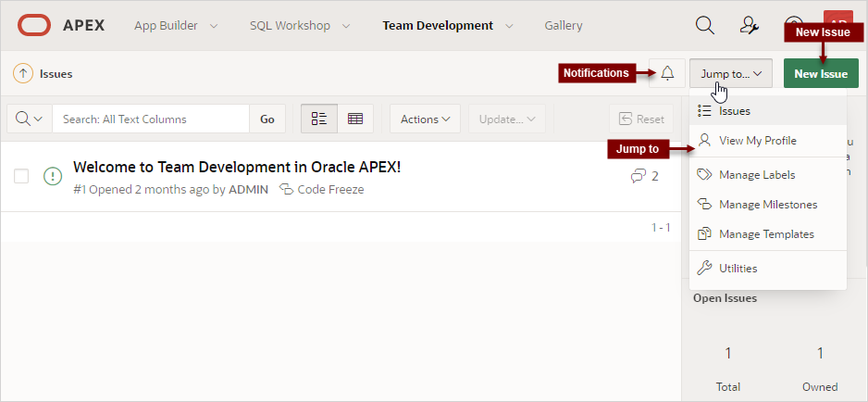Click the open issue status icon
Image resolution: width=868 pixels, height=402 pixels.
pyautogui.click(x=53, y=176)
